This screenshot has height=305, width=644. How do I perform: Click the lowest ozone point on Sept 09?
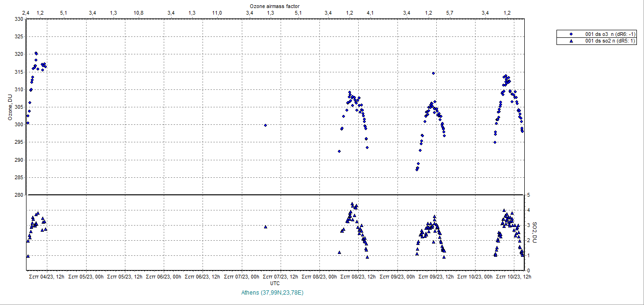(x=416, y=169)
